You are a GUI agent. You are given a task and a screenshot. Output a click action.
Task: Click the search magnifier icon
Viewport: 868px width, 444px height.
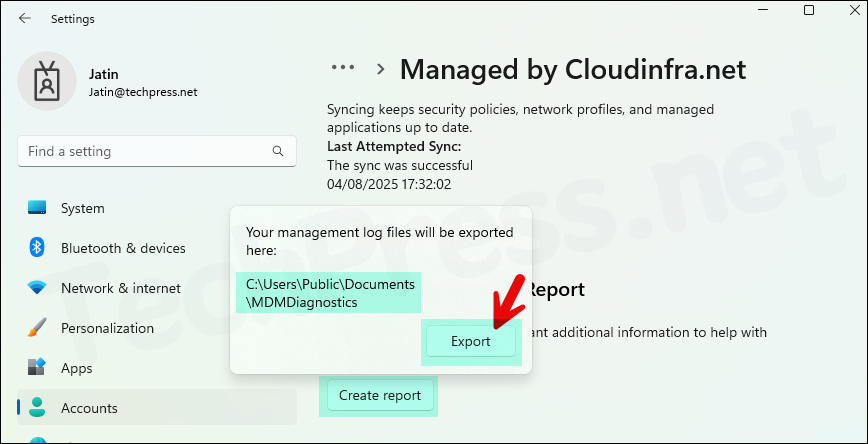[278, 151]
